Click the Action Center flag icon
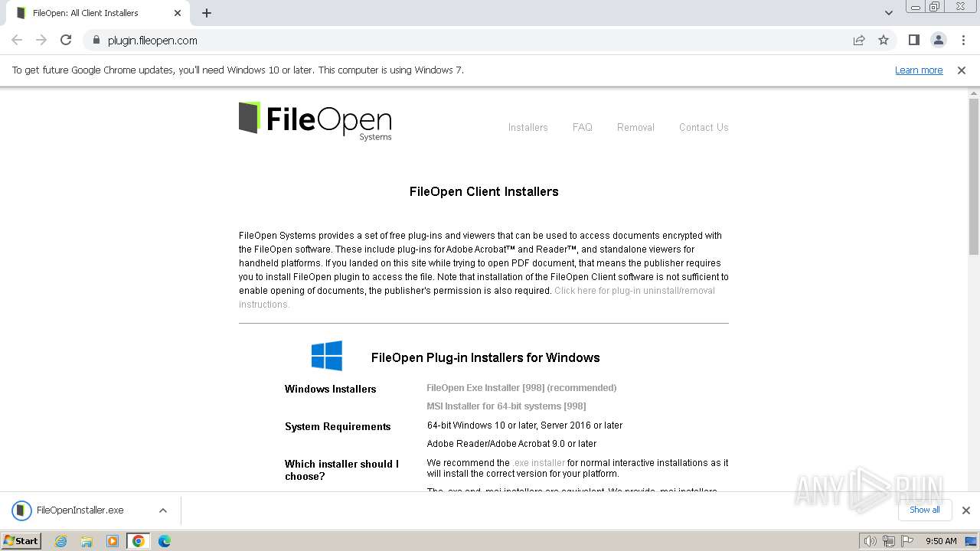980x551 pixels. tap(906, 541)
